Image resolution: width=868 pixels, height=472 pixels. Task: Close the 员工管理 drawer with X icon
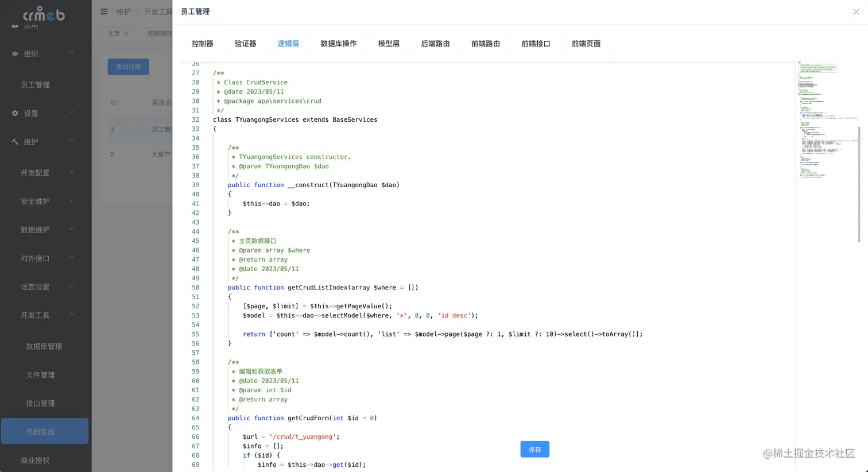click(856, 11)
